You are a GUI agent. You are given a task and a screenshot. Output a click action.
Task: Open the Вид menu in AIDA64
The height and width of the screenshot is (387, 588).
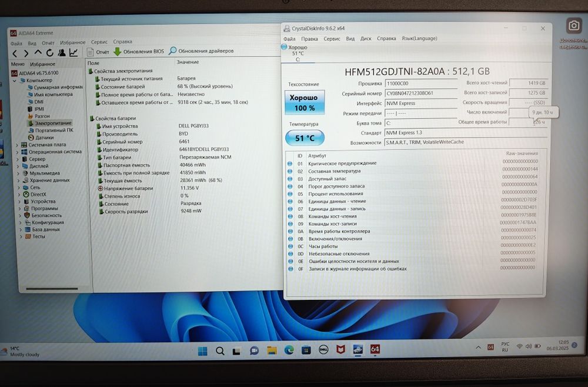[x=32, y=43]
